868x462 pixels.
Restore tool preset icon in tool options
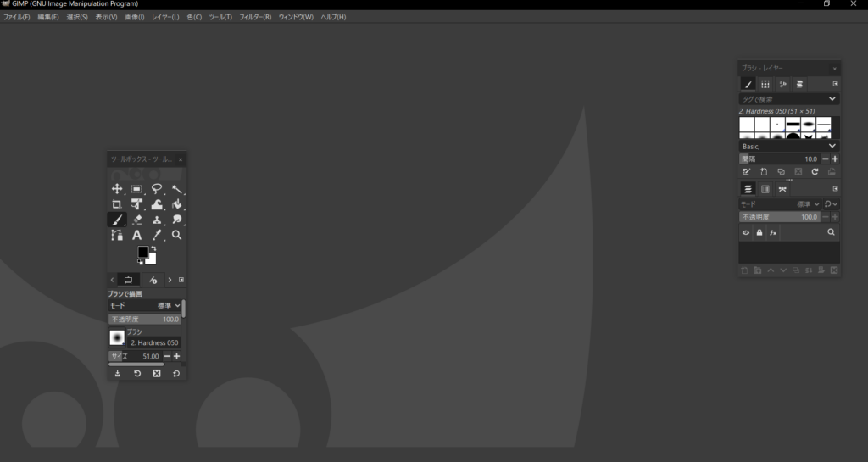pos(137,374)
